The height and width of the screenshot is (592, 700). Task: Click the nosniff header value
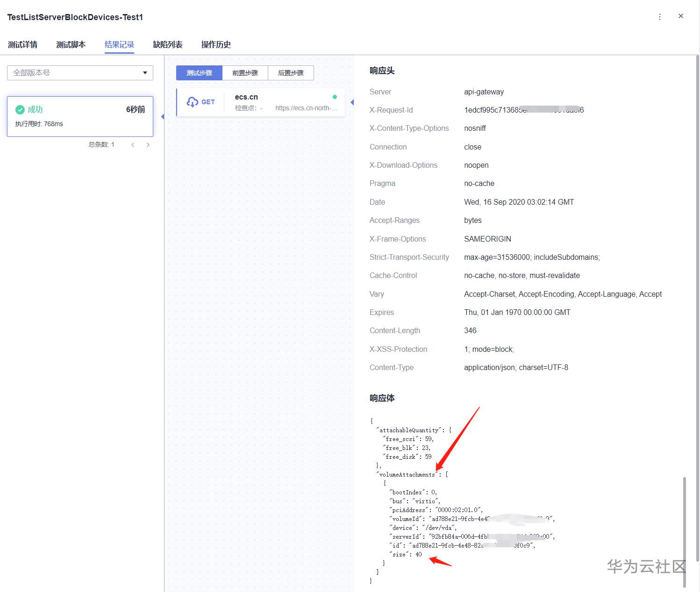click(x=475, y=128)
